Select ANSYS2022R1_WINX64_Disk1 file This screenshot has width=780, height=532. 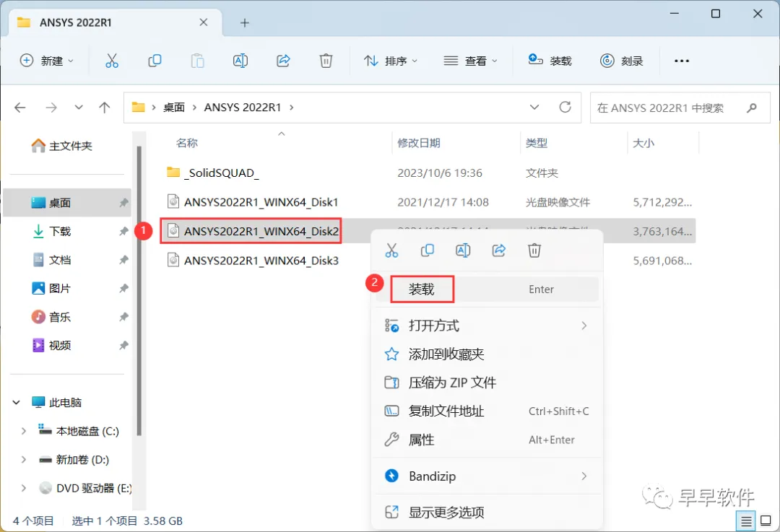coord(253,202)
